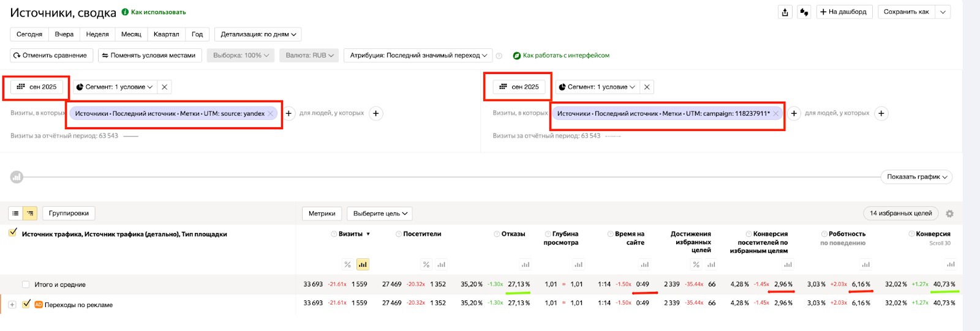Expand the Переходы по рекламе row
The height and width of the screenshot is (331, 980).
click(x=12, y=304)
